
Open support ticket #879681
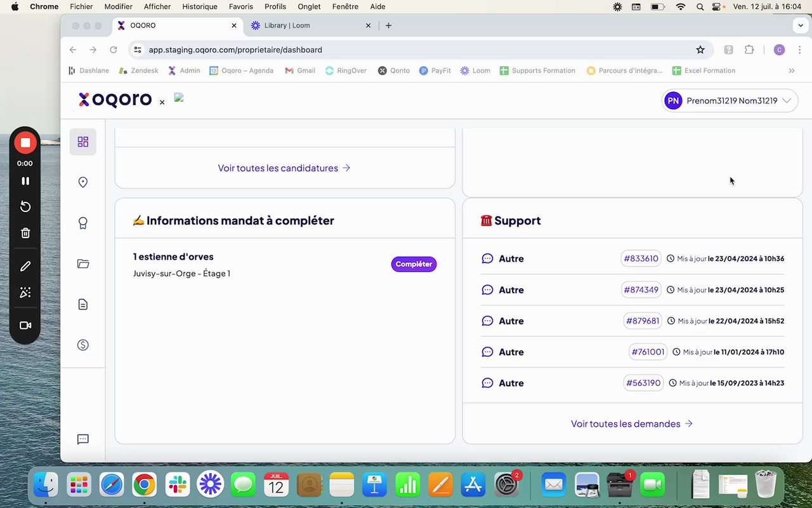tap(643, 321)
